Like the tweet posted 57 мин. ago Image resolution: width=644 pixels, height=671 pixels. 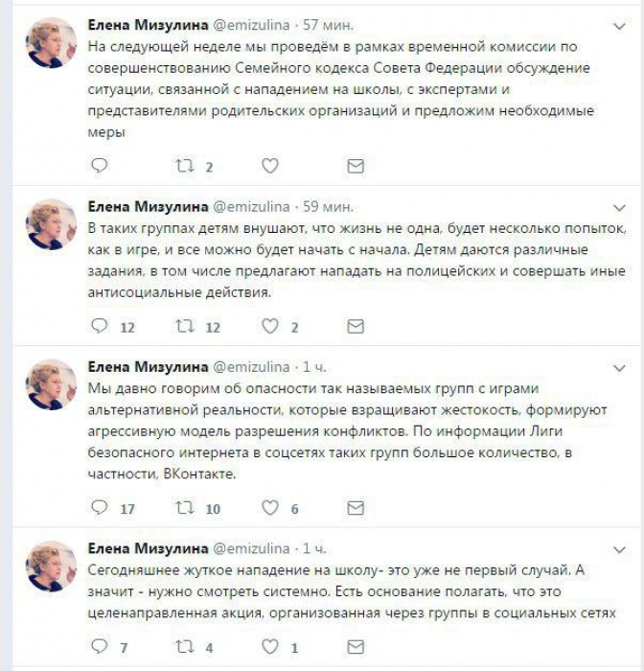click(x=270, y=167)
